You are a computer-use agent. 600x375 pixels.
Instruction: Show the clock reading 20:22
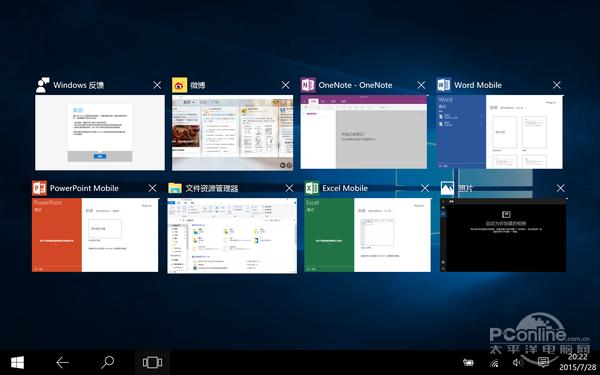[x=577, y=357]
